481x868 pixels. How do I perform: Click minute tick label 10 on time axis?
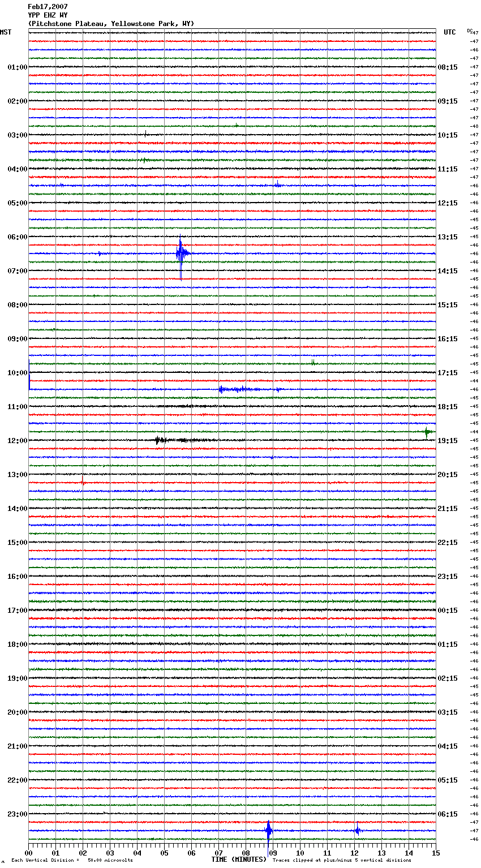300,853
